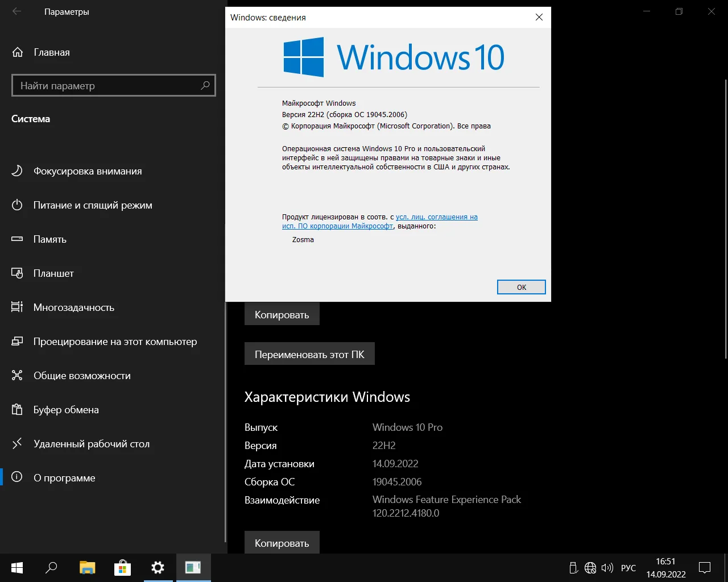Open the Удаленный рабочий стол icon
728x582 pixels.
pyautogui.click(x=17, y=444)
